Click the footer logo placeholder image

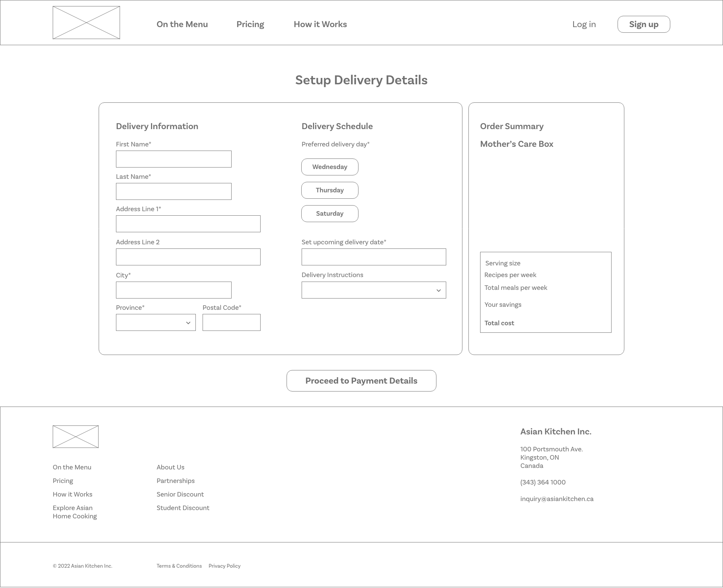pyautogui.click(x=76, y=437)
